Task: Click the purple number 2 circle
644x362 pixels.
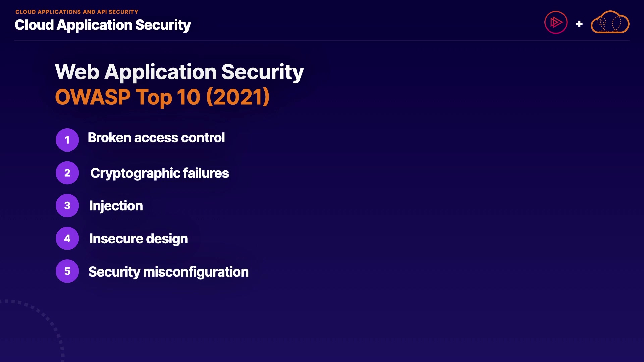Action: 67,173
